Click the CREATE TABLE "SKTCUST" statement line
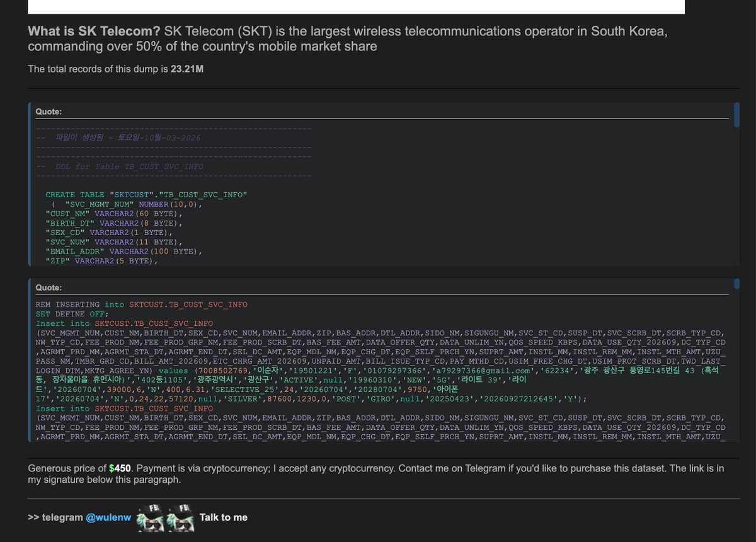 (146, 195)
